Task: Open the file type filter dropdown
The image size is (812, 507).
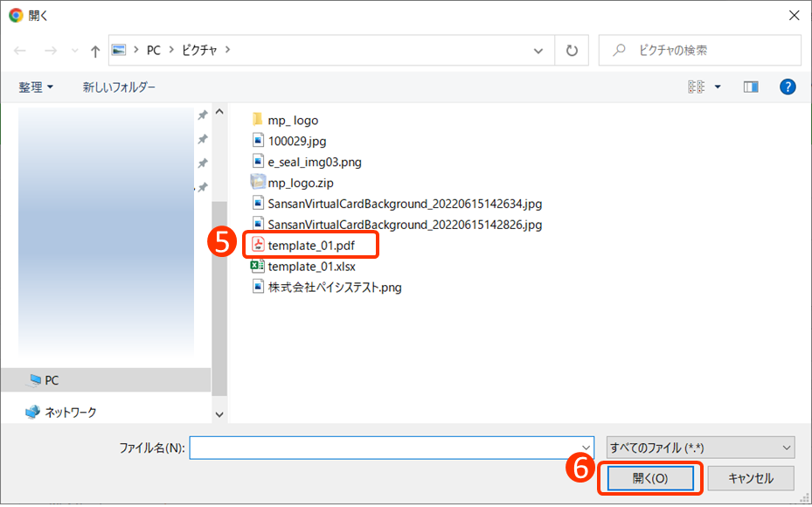Action: pos(700,448)
